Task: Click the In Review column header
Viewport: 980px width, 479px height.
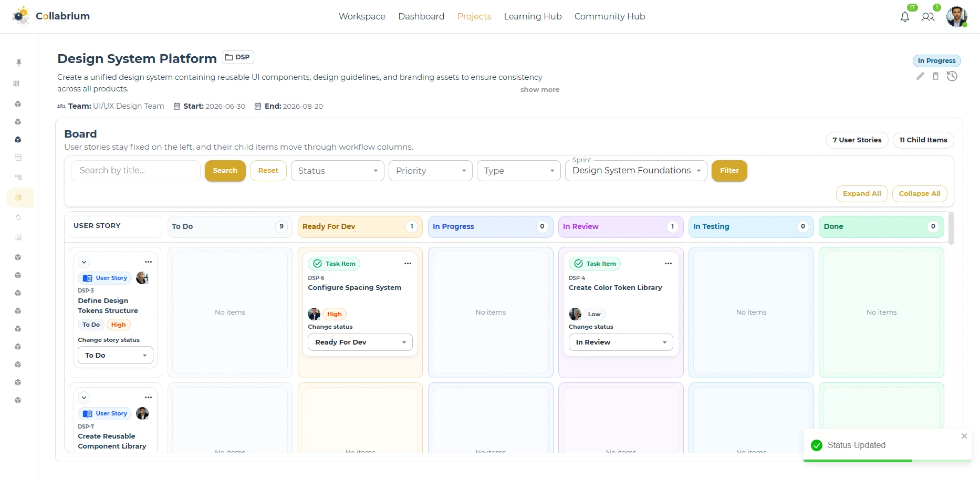Action: pyautogui.click(x=621, y=226)
